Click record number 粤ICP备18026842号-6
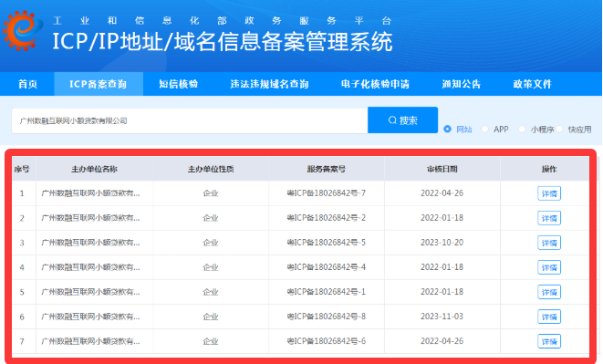603x364 pixels. click(x=326, y=341)
